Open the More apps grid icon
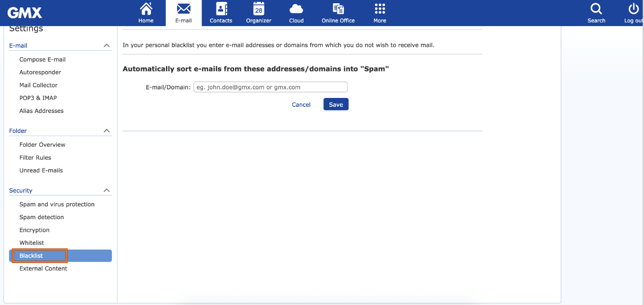 [380, 9]
